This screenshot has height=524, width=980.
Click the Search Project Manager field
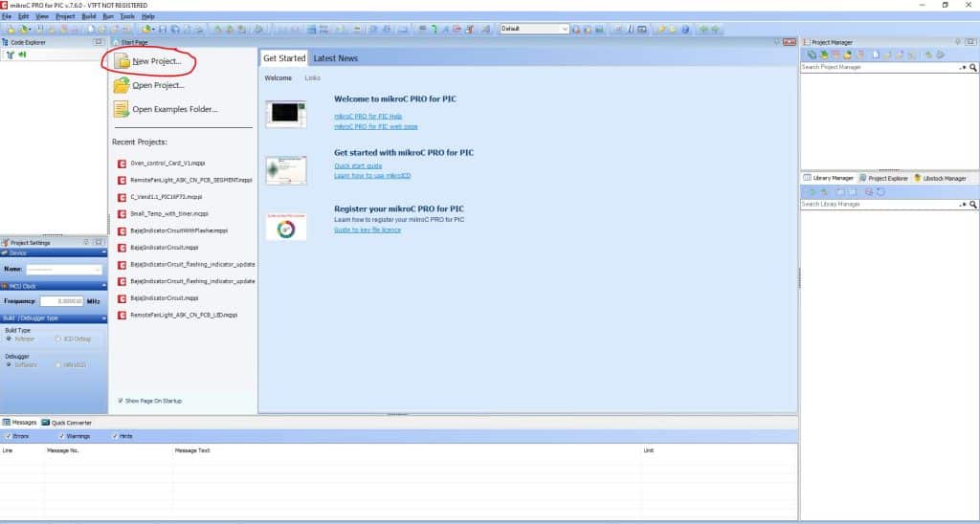(x=880, y=67)
